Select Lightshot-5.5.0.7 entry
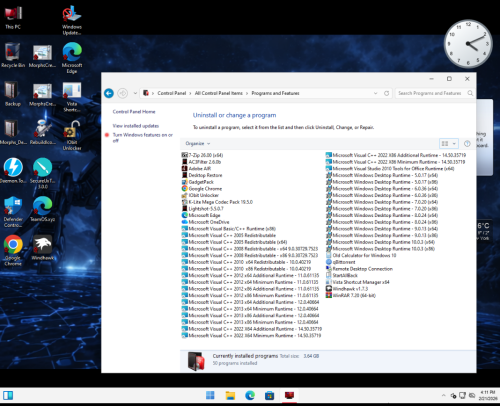 point(203,209)
